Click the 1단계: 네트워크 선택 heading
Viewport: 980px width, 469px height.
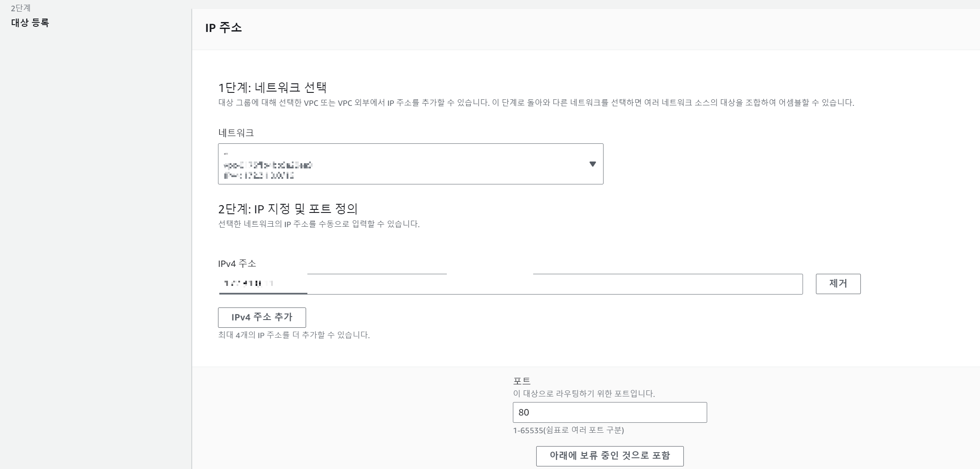pos(272,88)
